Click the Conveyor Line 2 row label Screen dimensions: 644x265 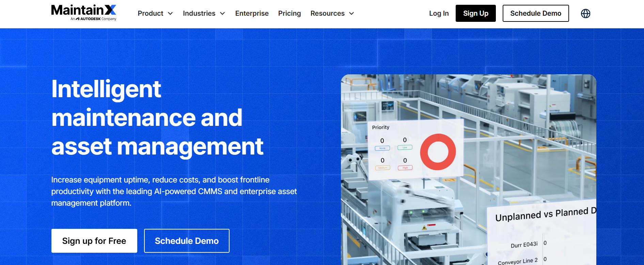(518, 261)
